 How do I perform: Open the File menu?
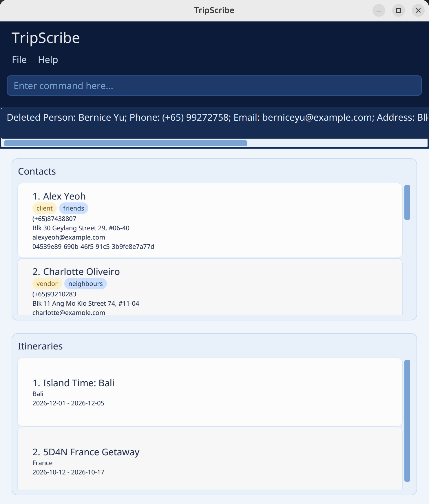click(19, 60)
